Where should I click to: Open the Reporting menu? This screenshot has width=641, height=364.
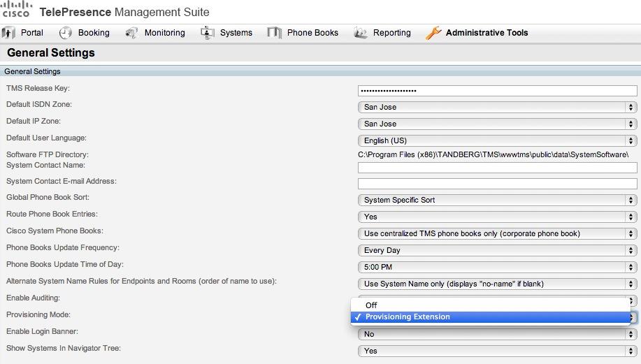click(x=391, y=33)
